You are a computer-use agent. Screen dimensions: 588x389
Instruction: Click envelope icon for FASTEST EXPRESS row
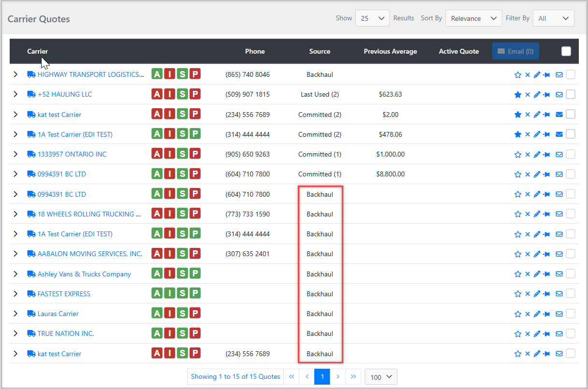tap(559, 294)
